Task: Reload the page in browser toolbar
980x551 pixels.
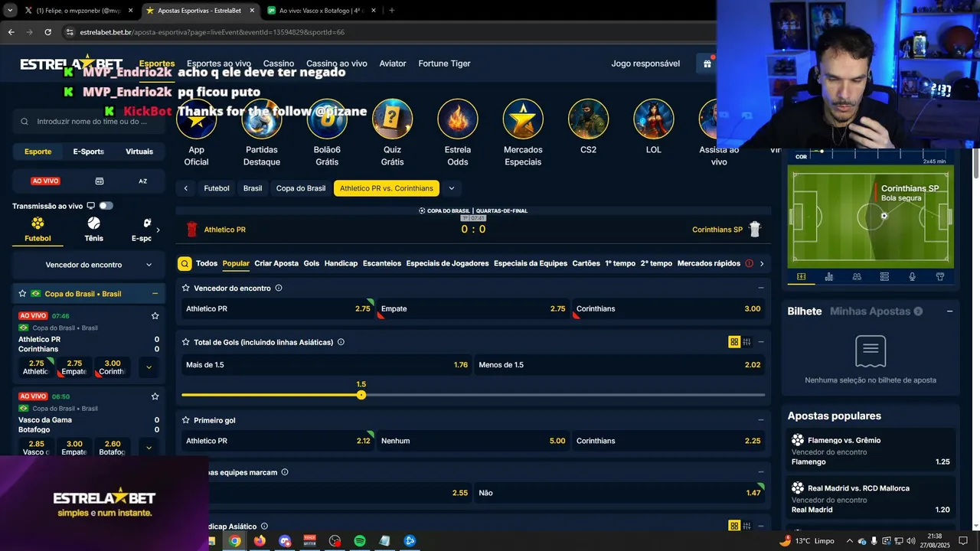Action: point(48,32)
